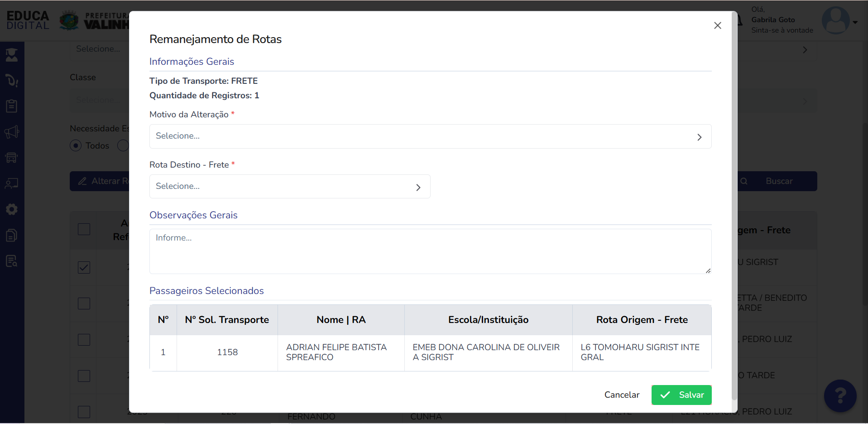The width and height of the screenshot is (868, 424).
Task: Select the Todos radio button
Action: [x=76, y=145]
